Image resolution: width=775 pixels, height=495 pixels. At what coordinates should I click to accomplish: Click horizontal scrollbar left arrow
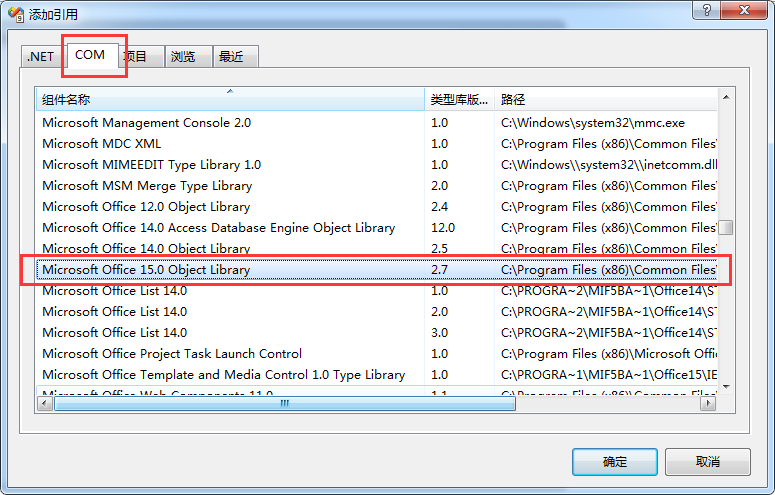[x=45, y=404]
